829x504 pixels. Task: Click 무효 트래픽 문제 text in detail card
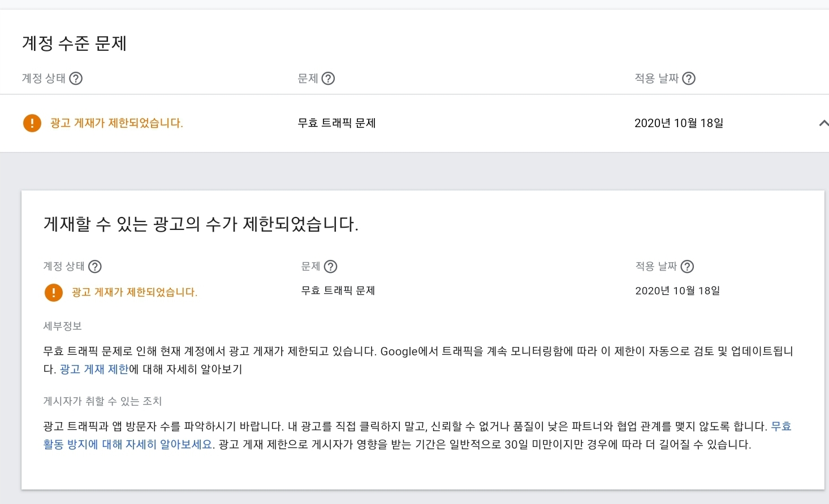[x=338, y=290]
